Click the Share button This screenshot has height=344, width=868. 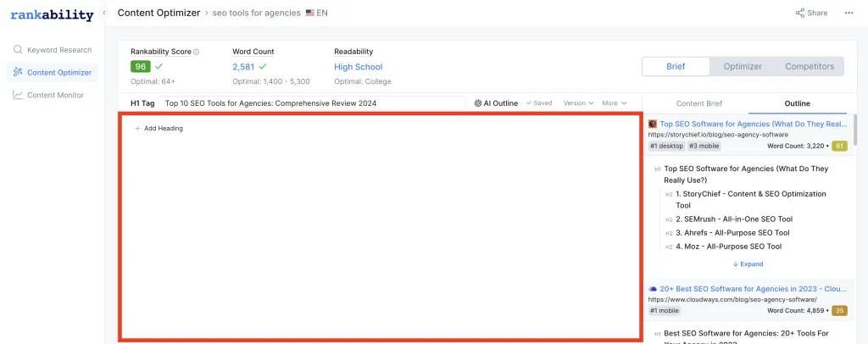coord(811,13)
